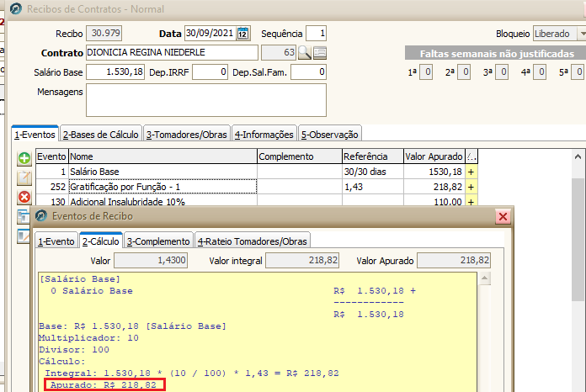Image resolution: width=586 pixels, height=392 pixels.
Task: Click 1,43 reference cell
Action: [373, 187]
